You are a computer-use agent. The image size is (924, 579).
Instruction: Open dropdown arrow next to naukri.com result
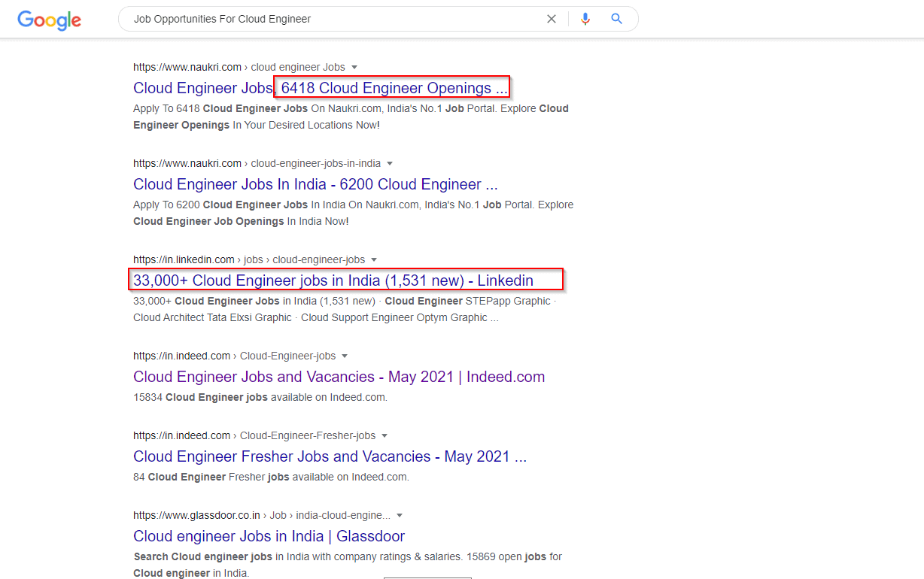point(354,67)
